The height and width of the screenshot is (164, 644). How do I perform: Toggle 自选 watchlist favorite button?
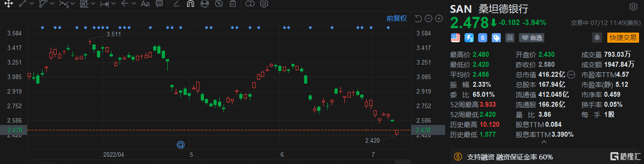pyautogui.click(x=532, y=37)
